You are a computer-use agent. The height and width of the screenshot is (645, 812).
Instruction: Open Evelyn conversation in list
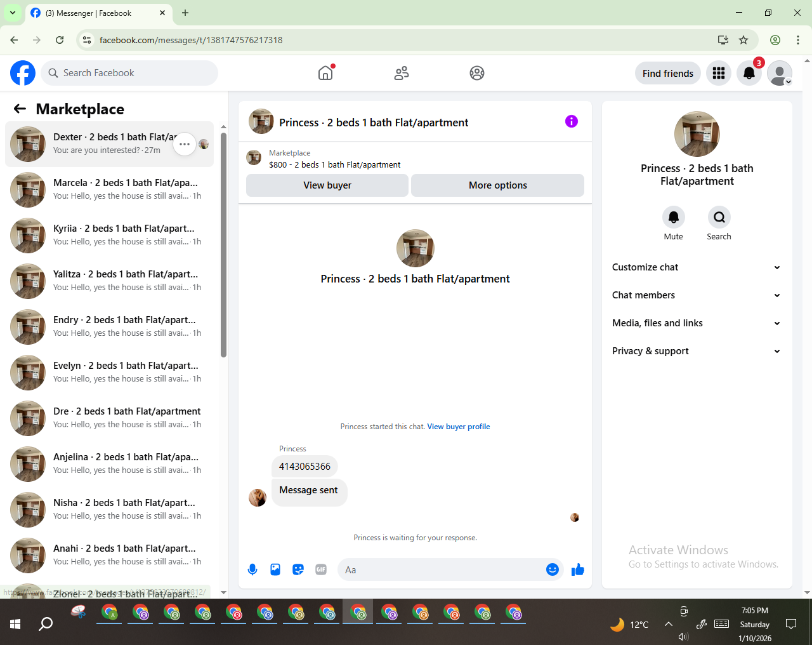109,373
